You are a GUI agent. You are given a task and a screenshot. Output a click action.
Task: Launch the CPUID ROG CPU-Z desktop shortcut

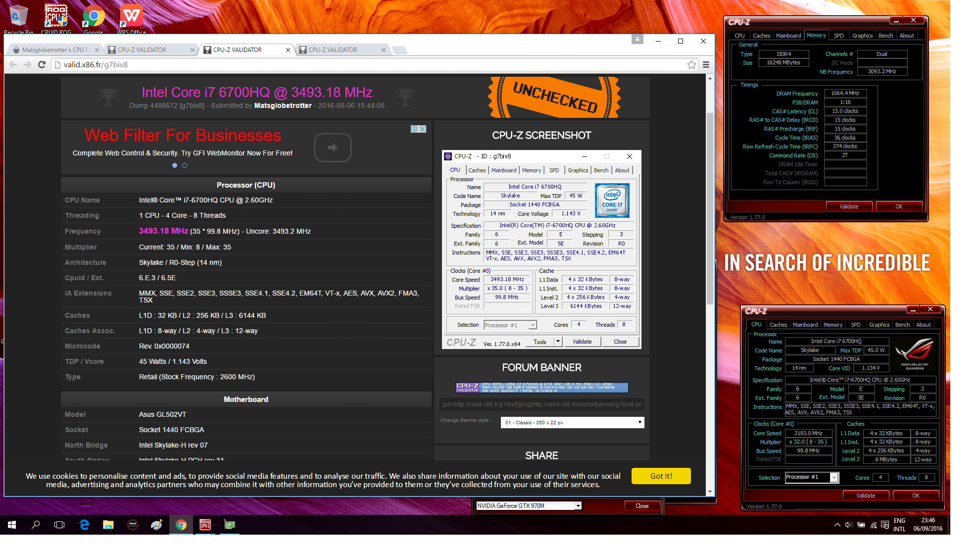(x=56, y=19)
